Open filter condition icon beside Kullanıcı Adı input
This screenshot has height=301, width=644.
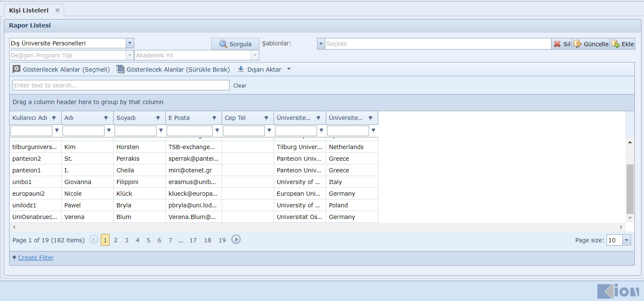point(57,130)
